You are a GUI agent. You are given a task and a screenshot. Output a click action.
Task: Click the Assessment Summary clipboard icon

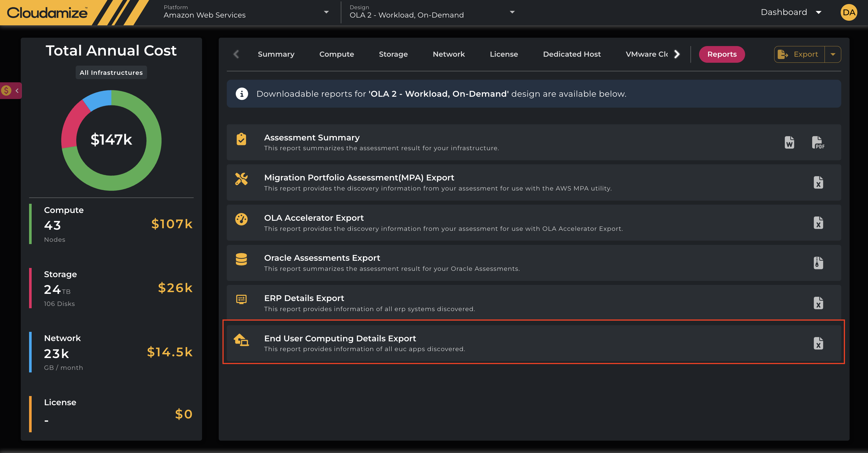coord(241,139)
